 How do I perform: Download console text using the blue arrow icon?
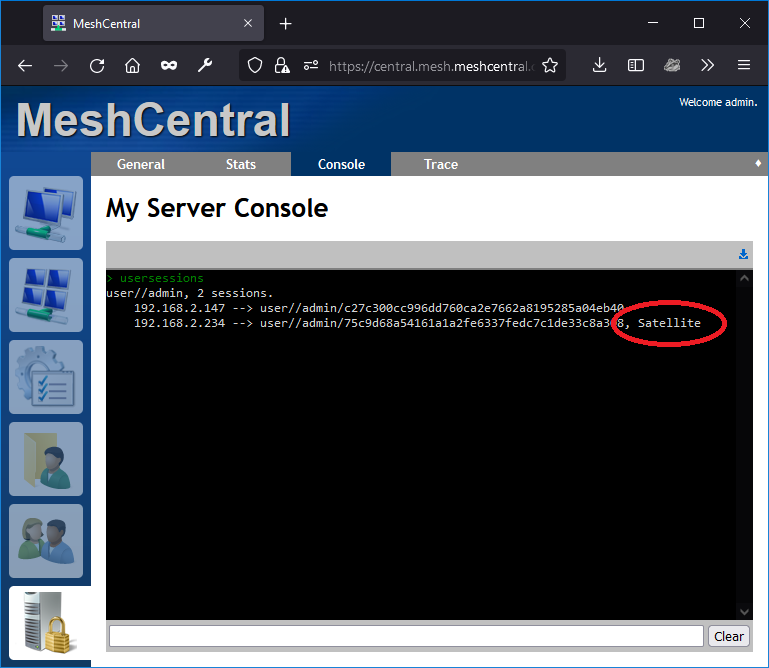click(x=743, y=255)
